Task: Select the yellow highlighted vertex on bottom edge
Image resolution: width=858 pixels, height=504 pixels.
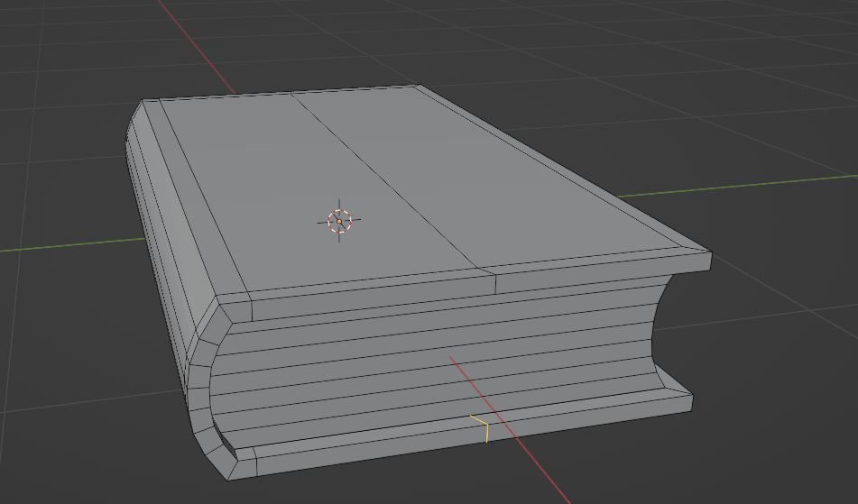Action: pyautogui.click(x=485, y=425)
